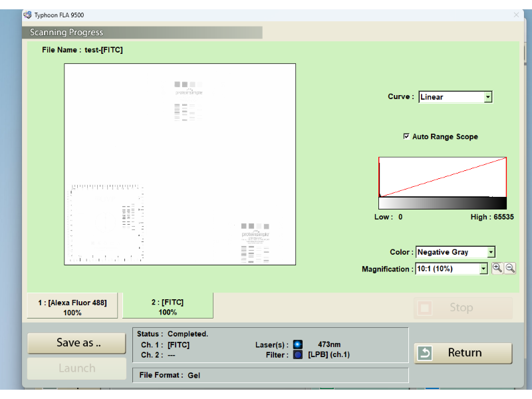Image resolution: width=532 pixels, height=399 pixels.
Task: Select the 2 : [FITC] channel tab
Action: click(168, 307)
